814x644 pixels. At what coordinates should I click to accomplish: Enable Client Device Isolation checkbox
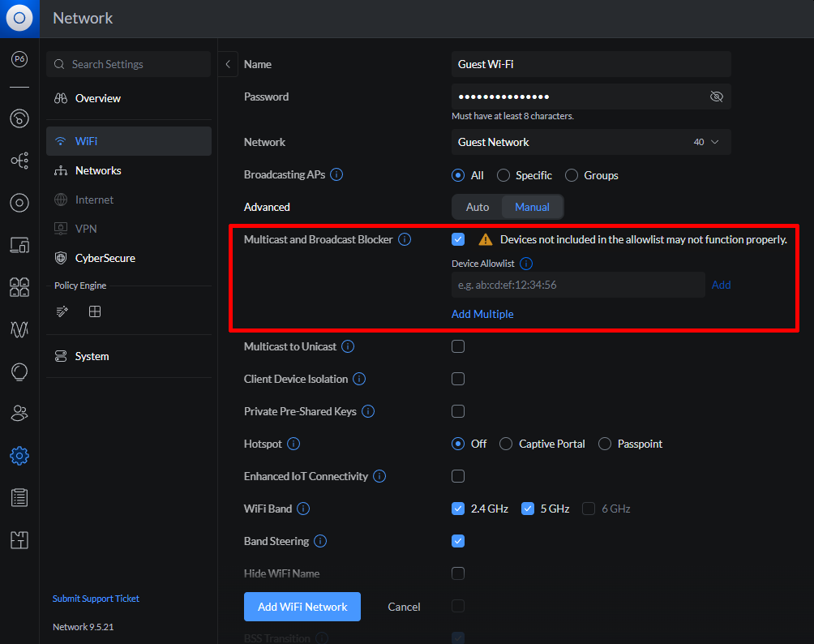coord(458,379)
